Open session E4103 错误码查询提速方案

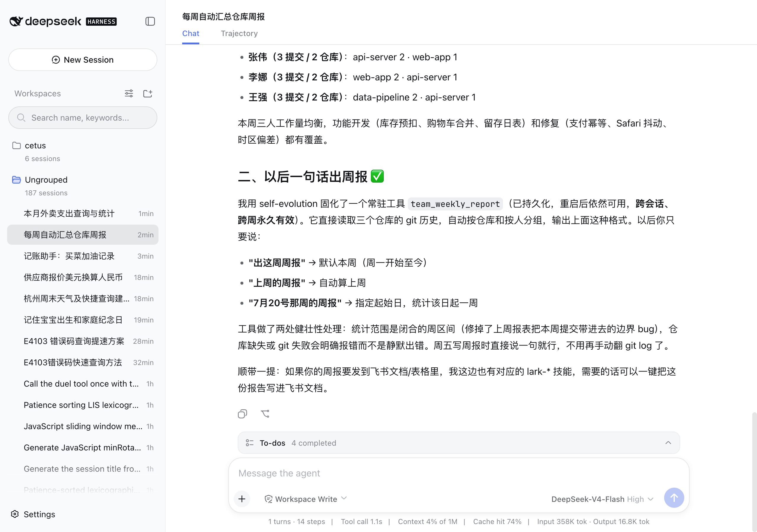(83, 341)
